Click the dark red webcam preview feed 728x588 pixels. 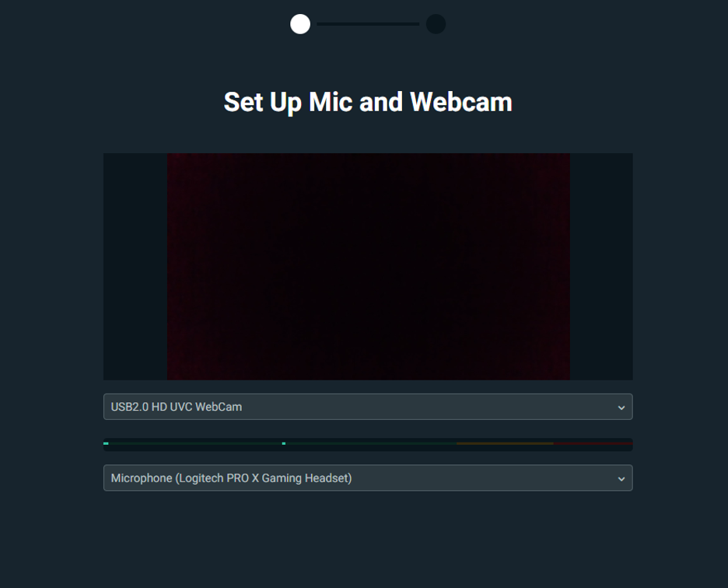(x=368, y=267)
